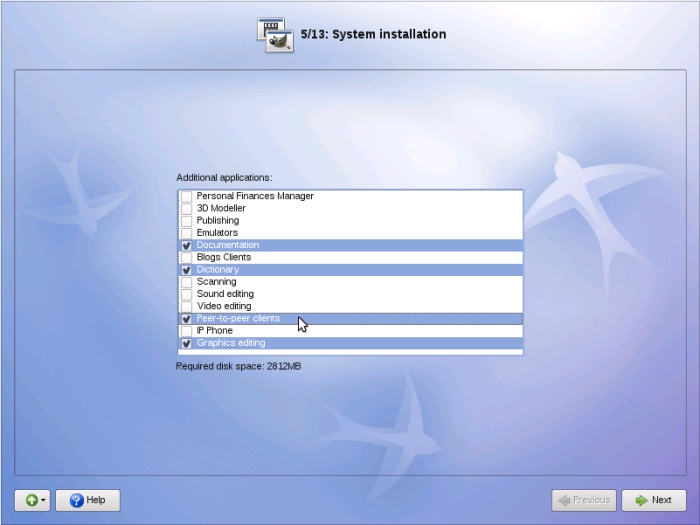This screenshot has width=700, height=525.
Task: Tick the Publishing checkbox
Action: coord(187,220)
